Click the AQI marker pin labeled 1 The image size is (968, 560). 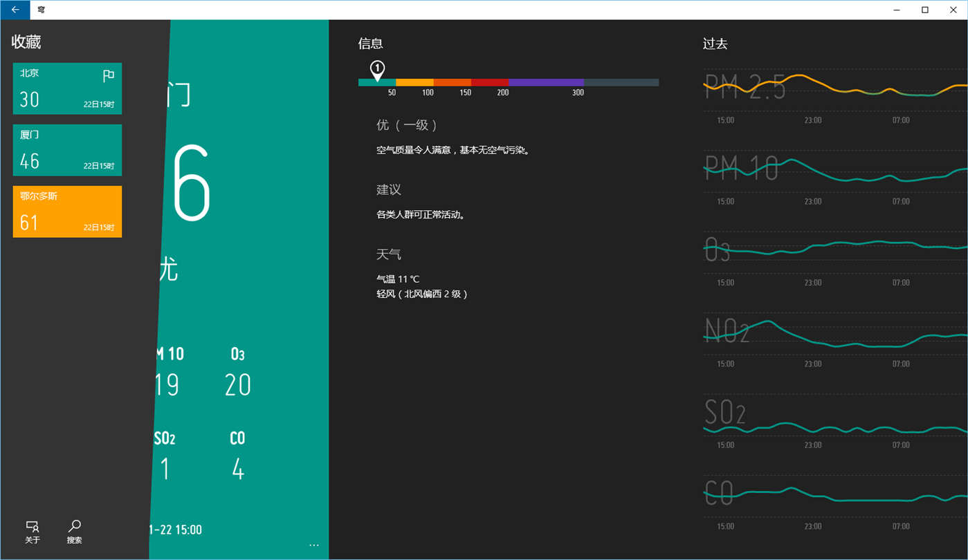coord(377,70)
